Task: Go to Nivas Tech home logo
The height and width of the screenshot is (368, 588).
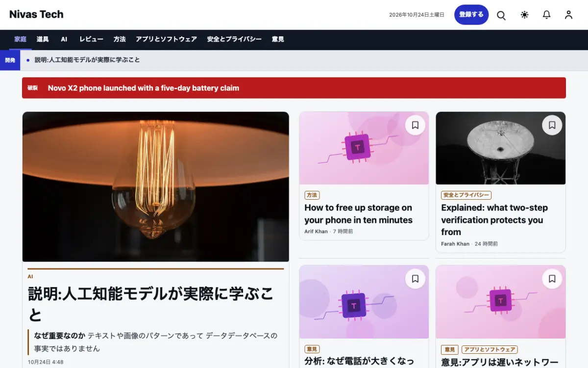Action: [x=36, y=14]
